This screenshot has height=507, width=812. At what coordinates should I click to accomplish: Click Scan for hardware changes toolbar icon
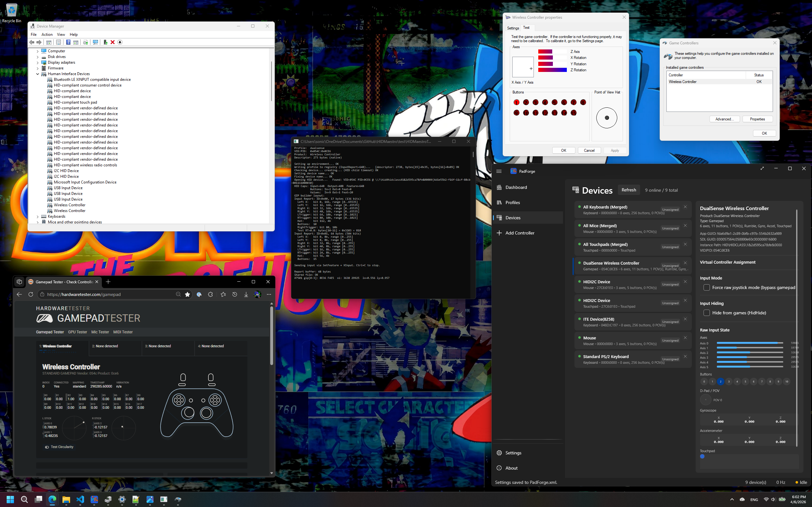[x=95, y=42]
